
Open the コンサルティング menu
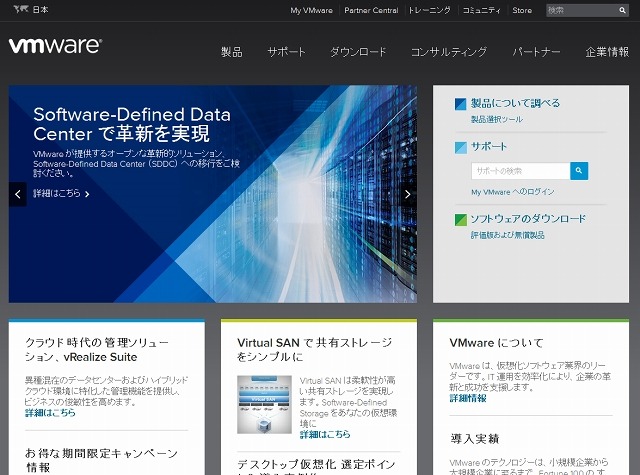[449, 52]
